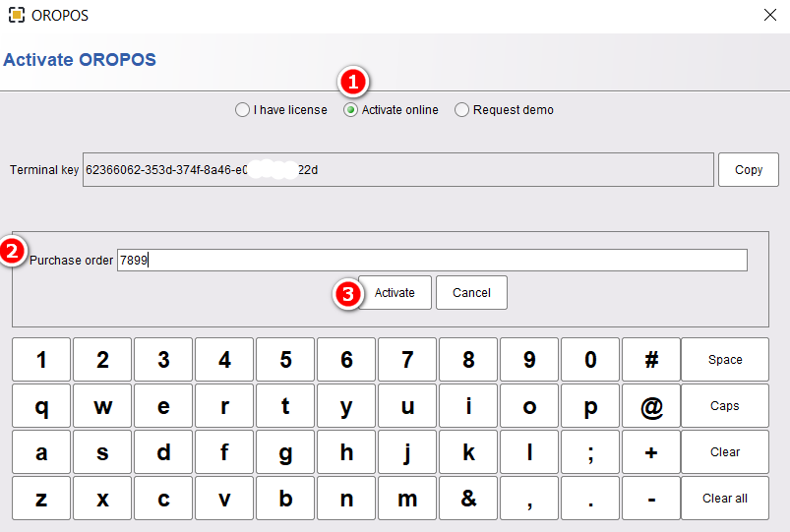Tap the 7 key on virtual keyboard
The height and width of the screenshot is (532, 790).
(407, 360)
